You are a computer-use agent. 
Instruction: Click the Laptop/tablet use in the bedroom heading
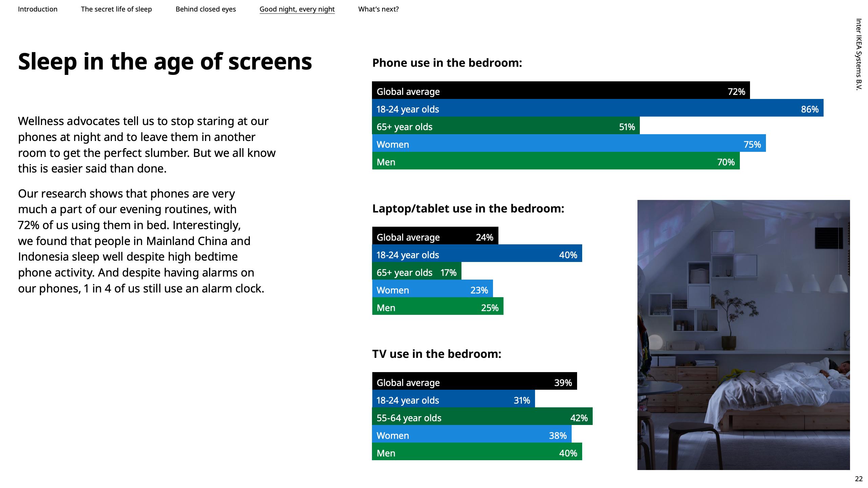[x=468, y=208]
